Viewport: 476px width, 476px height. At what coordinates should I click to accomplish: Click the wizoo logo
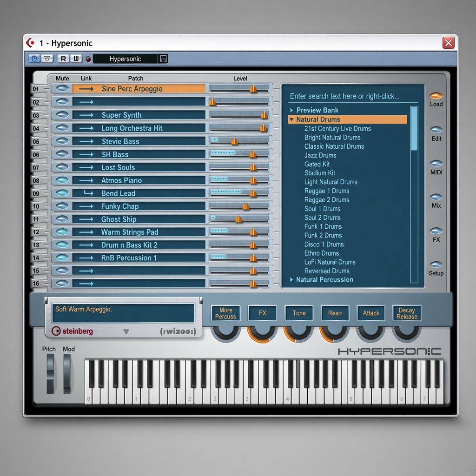[x=178, y=331]
